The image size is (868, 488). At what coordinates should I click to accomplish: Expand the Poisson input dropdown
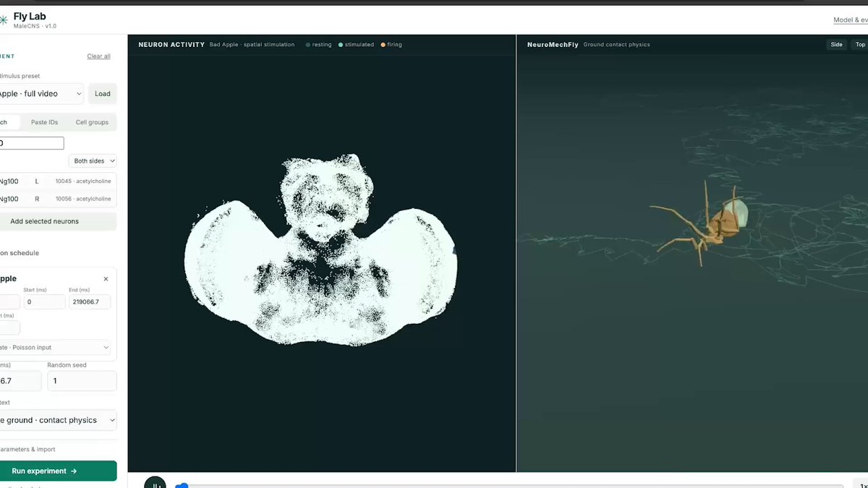click(56, 348)
